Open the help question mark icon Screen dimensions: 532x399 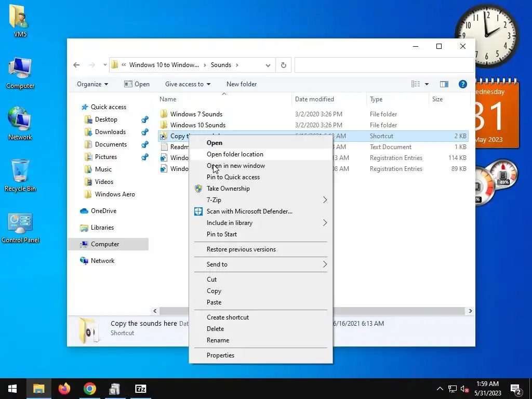pyautogui.click(x=463, y=84)
